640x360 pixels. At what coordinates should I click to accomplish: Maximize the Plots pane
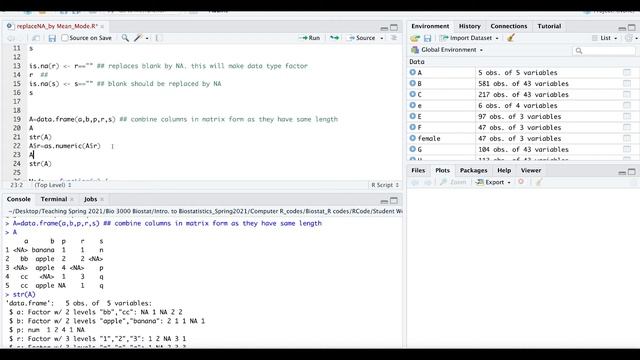(631, 172)
